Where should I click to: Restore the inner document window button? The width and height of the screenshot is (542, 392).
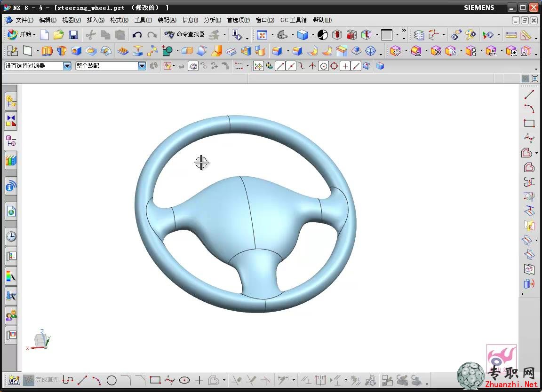pos(525,20)
